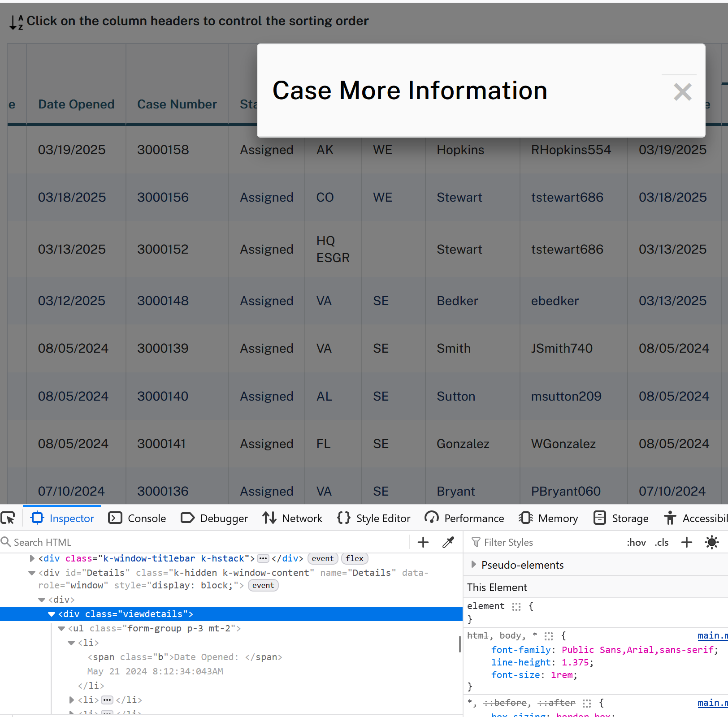Click the Search HTML input field
Image resolution: width=728 pixels, height=717 pixels.
[206, 542]
